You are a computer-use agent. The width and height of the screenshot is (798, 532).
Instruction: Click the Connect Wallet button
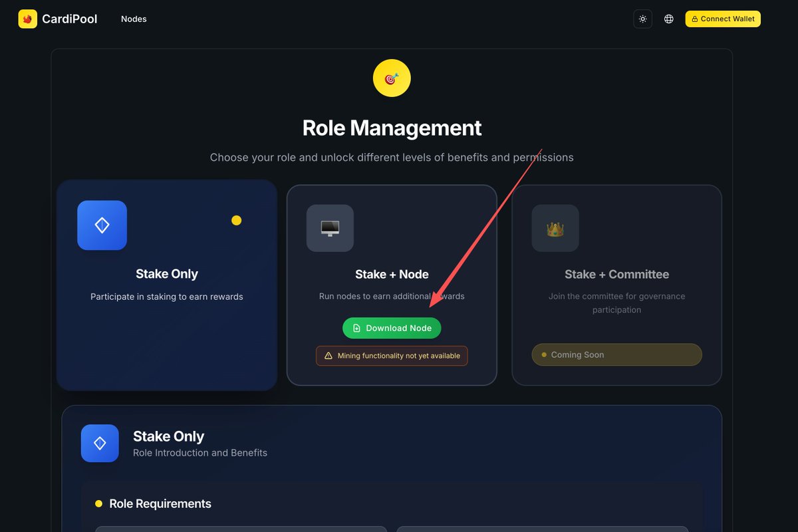[723, 19]
